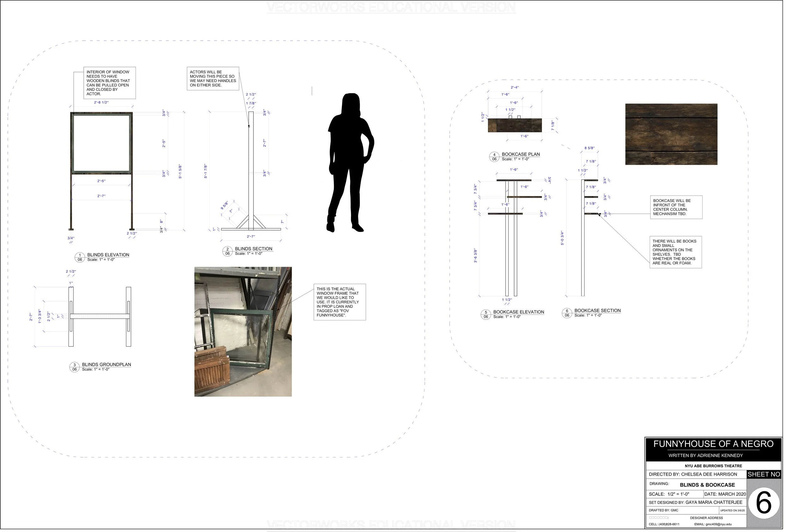The height and width of the screenshot is (532, 790).
Task: Select the Blinds Elevation drawing label
Action: pos(108,255)
